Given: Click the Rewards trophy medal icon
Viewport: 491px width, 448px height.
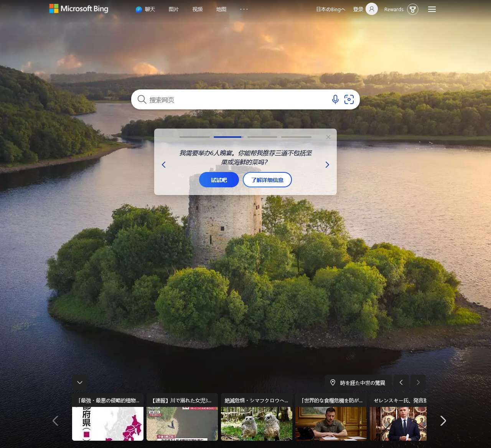Looking at the screenshot, I should [x=413, y=9].
